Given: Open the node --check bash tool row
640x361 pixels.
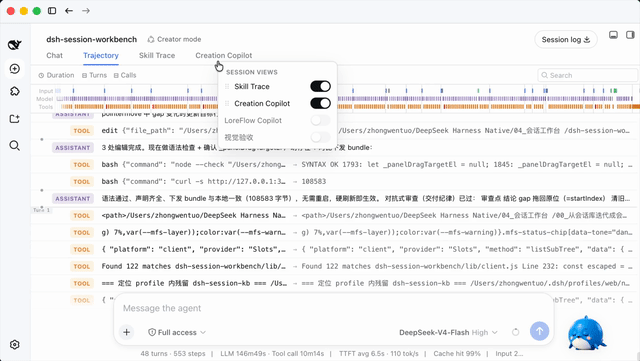Looking at the screenshot, I should click(335, 165).
